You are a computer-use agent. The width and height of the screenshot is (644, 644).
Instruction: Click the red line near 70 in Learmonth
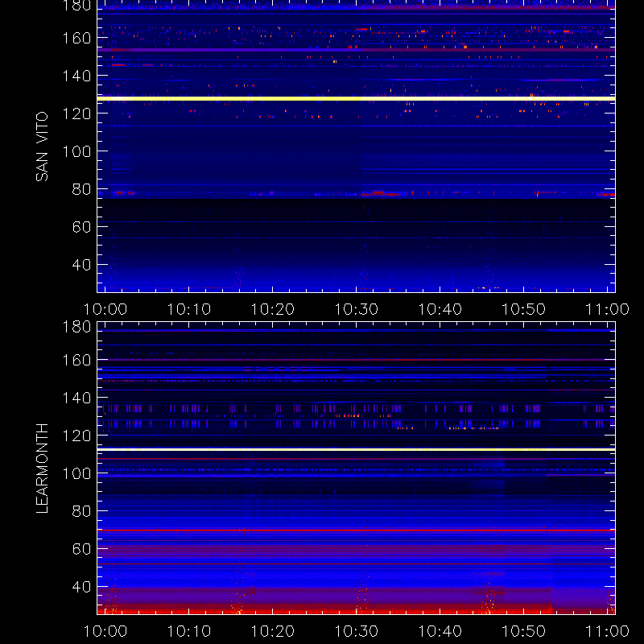[x=356, y=530]
